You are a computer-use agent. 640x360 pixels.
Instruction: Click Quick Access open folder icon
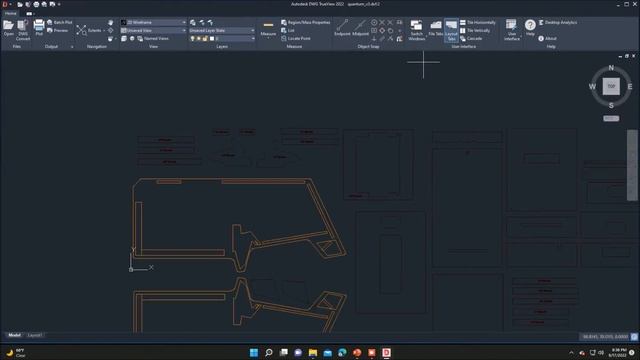pyautogui.click(x=20, y=4)
